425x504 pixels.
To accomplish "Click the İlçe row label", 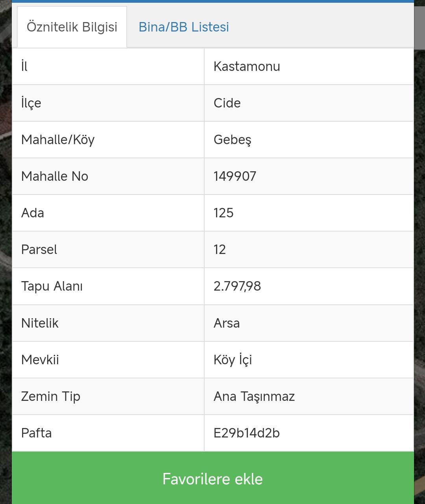I will [x=31, y=103].
